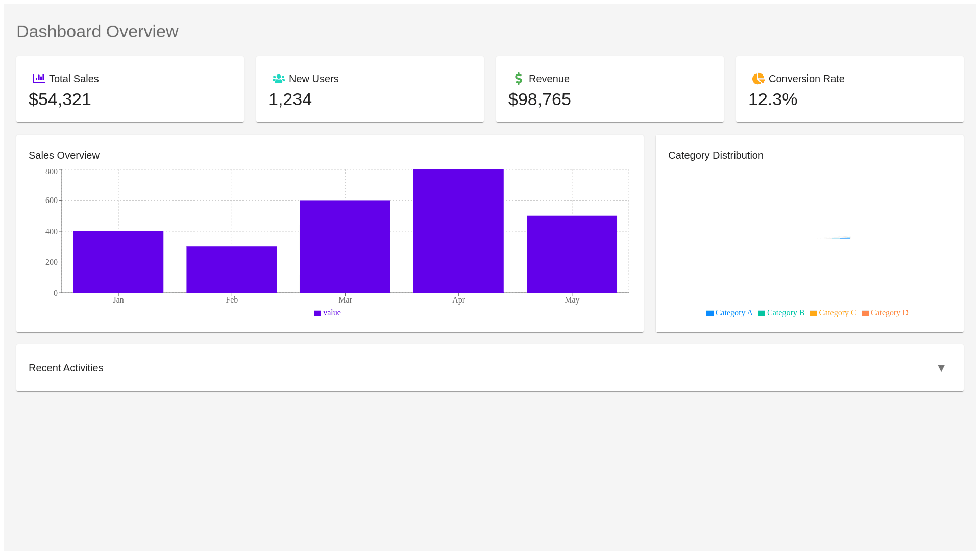Click the May sales bar
Screen dimensions: 980x551
pos(572,254)
